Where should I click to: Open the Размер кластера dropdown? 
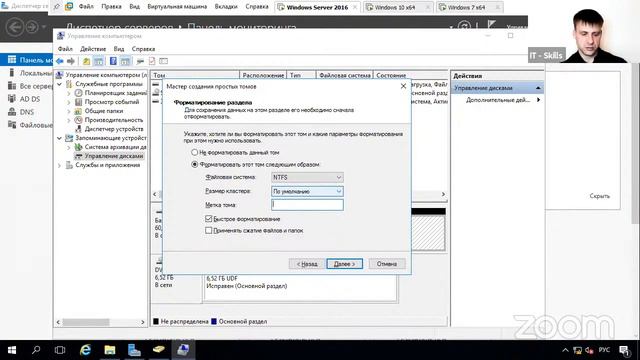[x=307, y=191]
